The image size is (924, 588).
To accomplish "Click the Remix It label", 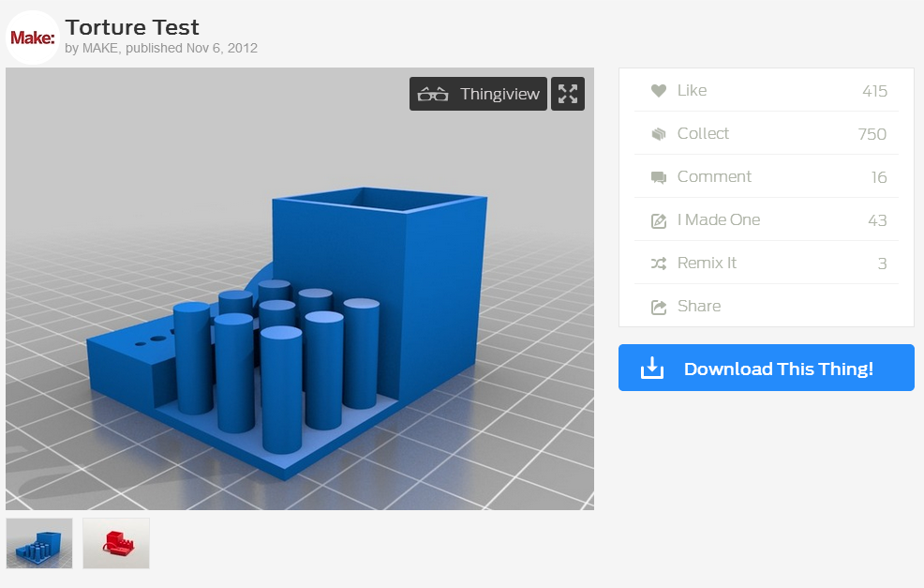I will coord(707,263).
